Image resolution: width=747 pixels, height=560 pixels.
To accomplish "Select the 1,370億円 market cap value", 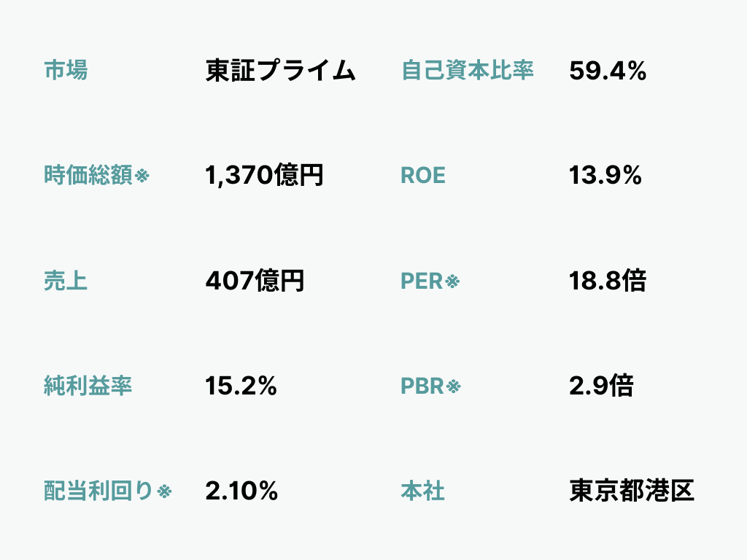I will pyautogui.click(x=264, y=176).
